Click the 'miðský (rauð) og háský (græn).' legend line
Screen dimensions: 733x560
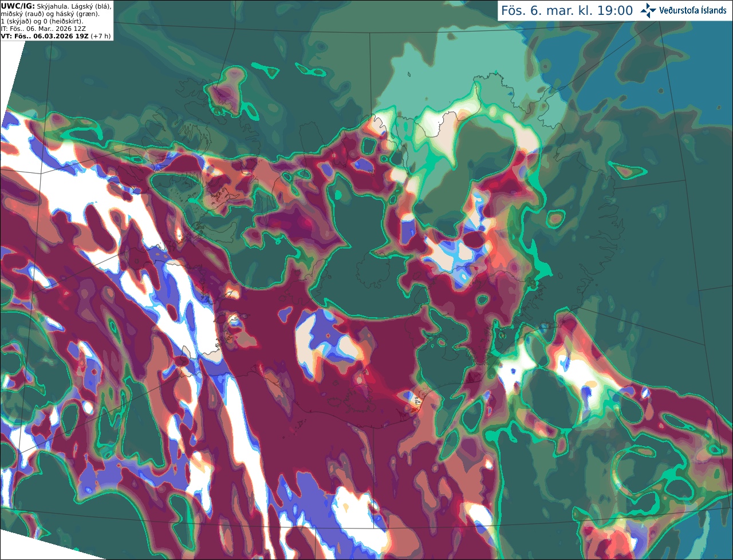tap(50, 14)
